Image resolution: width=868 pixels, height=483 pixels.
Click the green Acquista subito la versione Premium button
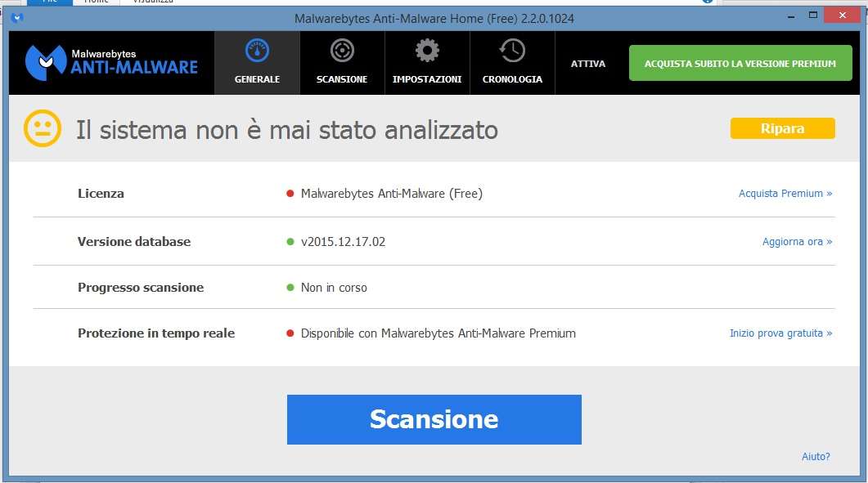(x=740, y=63)
